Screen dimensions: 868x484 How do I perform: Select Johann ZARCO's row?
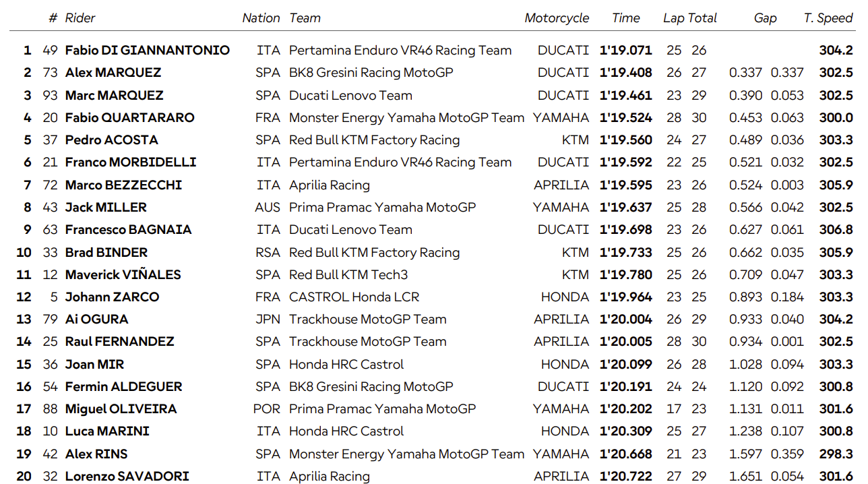pyautogui.click(x=433, y=297)
